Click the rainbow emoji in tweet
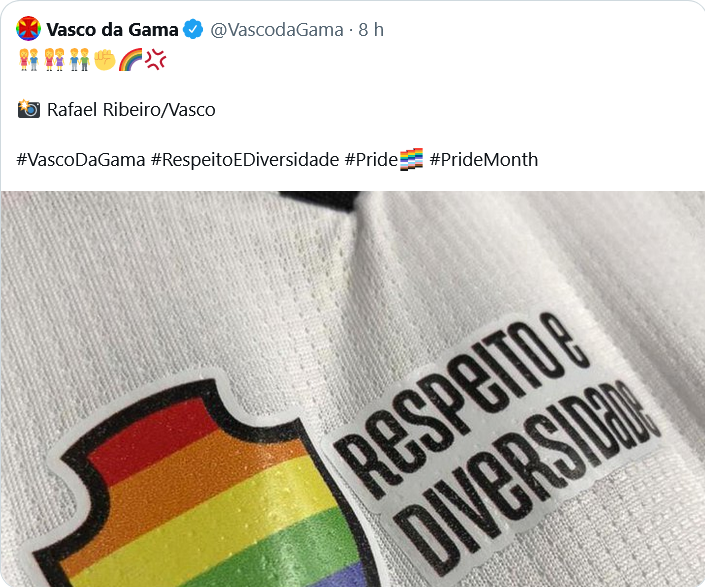 pos(130,60)
